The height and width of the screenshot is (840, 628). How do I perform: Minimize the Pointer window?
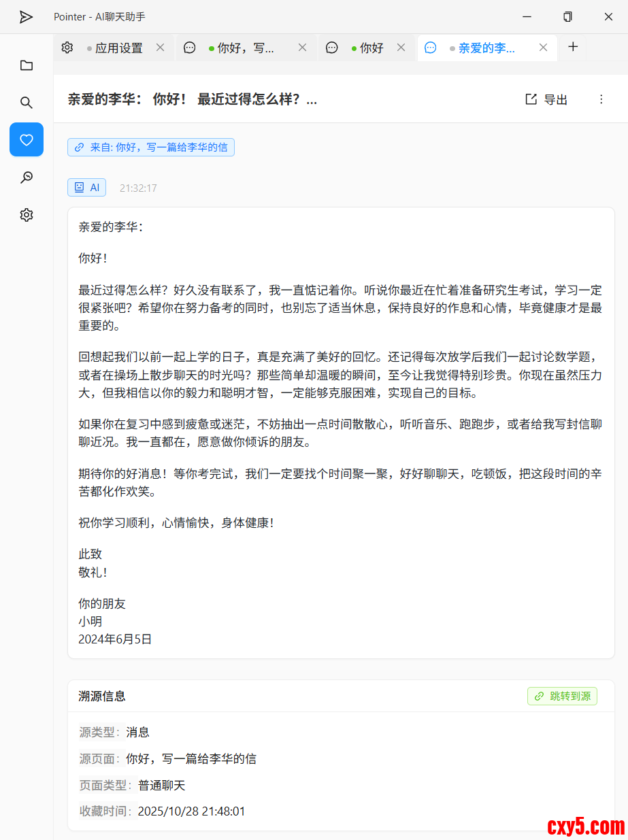(x=527, y=17)
